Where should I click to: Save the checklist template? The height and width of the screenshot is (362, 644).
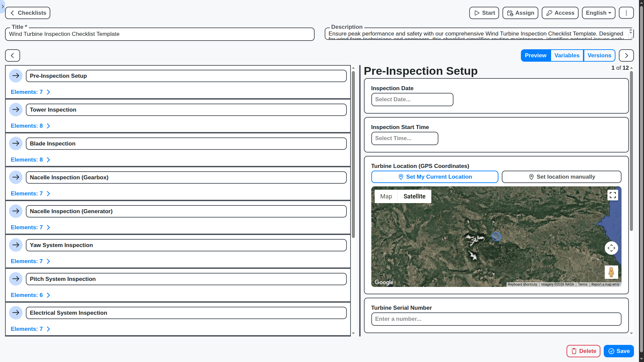(618, 351)
